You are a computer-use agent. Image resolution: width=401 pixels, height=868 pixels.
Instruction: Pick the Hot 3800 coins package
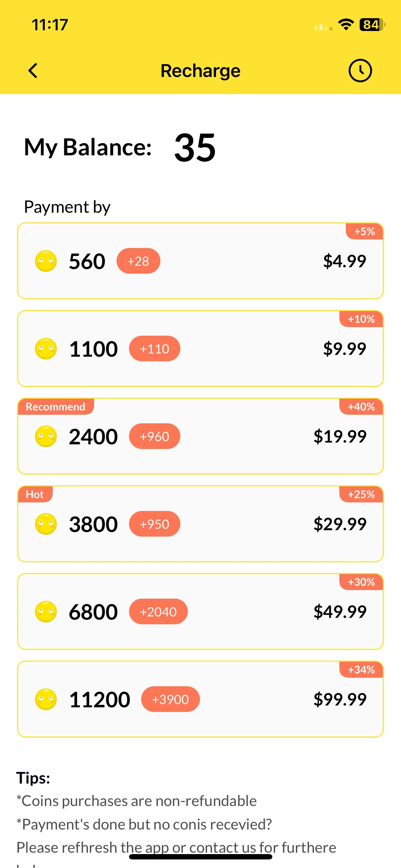coord(200,524)
